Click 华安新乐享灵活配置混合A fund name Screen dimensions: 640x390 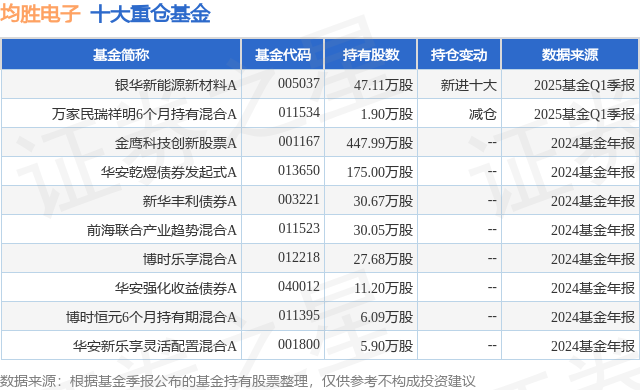(155, 346)
